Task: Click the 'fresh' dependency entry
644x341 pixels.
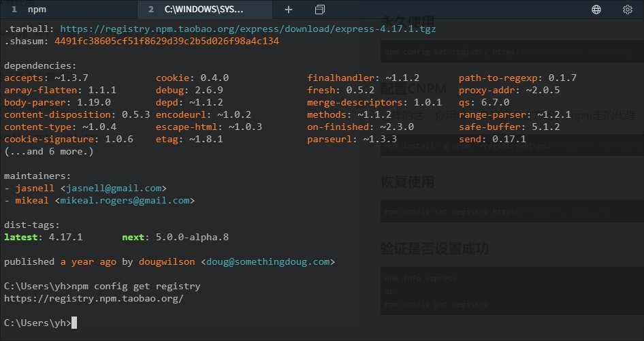Action: coord(341,90)
